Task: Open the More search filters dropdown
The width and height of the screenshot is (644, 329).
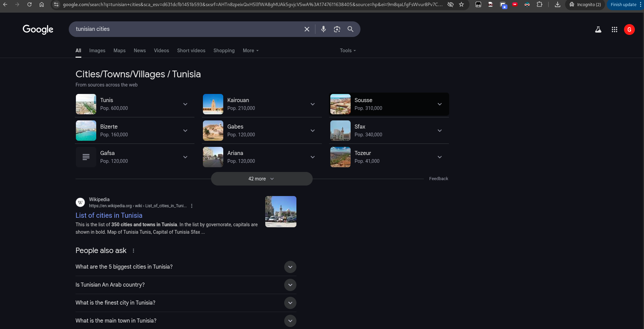Action: click(250, 51)
